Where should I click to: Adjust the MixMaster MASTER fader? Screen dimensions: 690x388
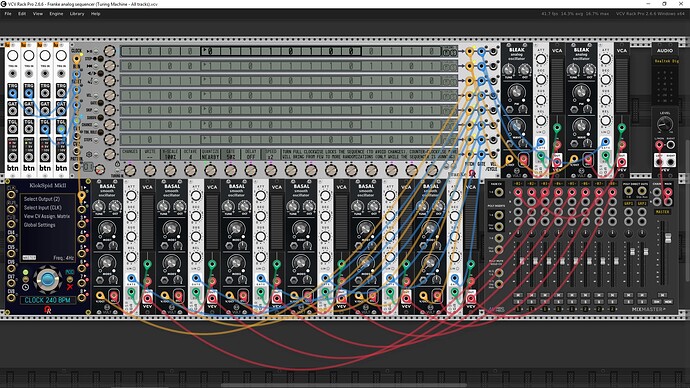click(x=668, y=238)
